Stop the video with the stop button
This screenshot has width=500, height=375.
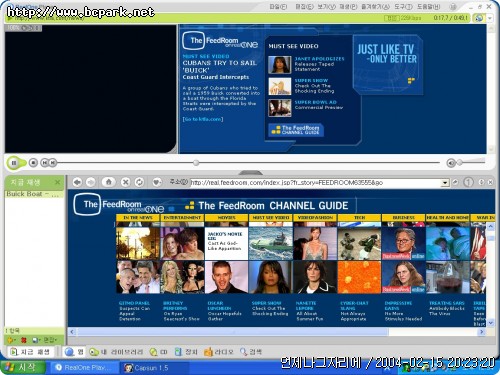coord(33,163)
